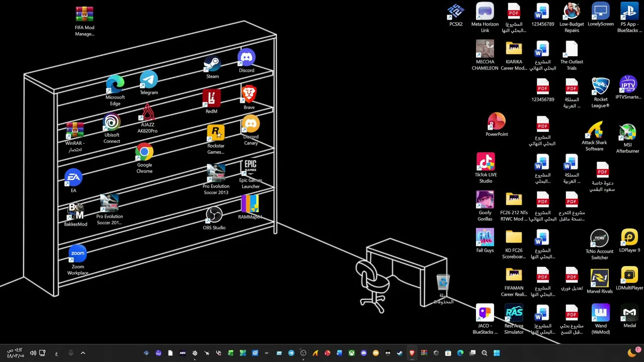Open the LDMultiPlayer desktop shortcut

pos(629,279)
